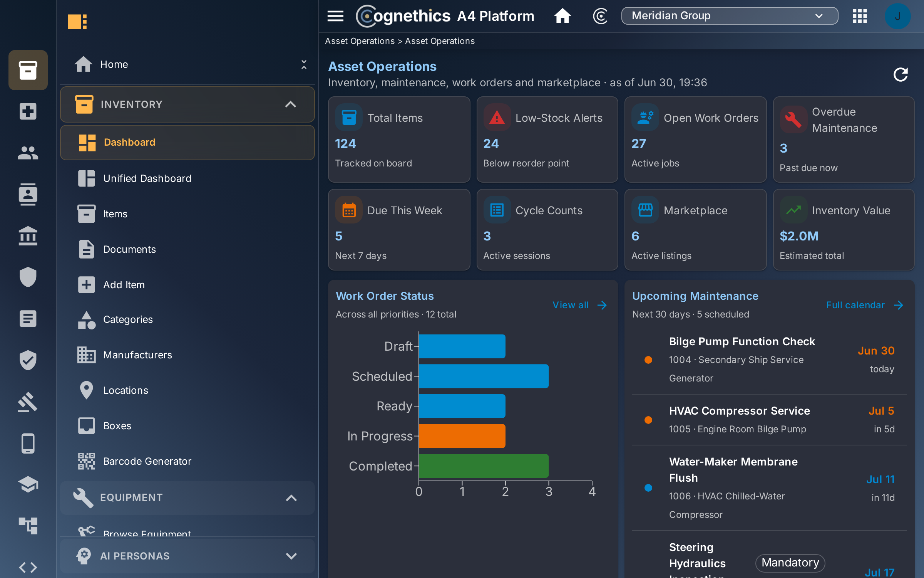Click the orange In Progress bar

coord(462,436)
